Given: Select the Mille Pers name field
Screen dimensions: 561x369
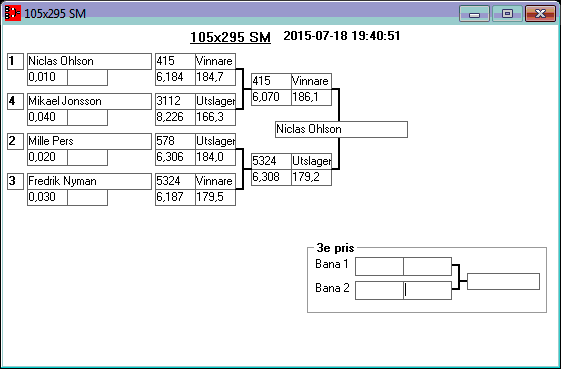Looking at the screenshot, I should [89, 141].
